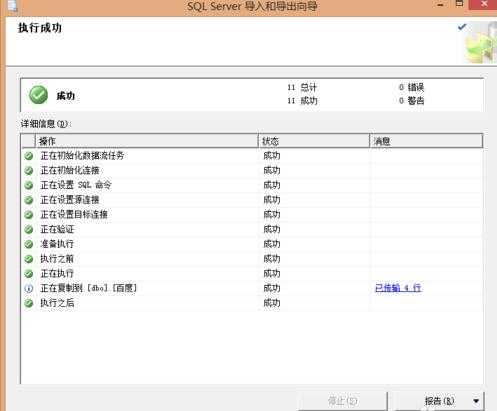Click the disabled 停止(S) button
Viewport: 497px width, 411px height.
343,401
